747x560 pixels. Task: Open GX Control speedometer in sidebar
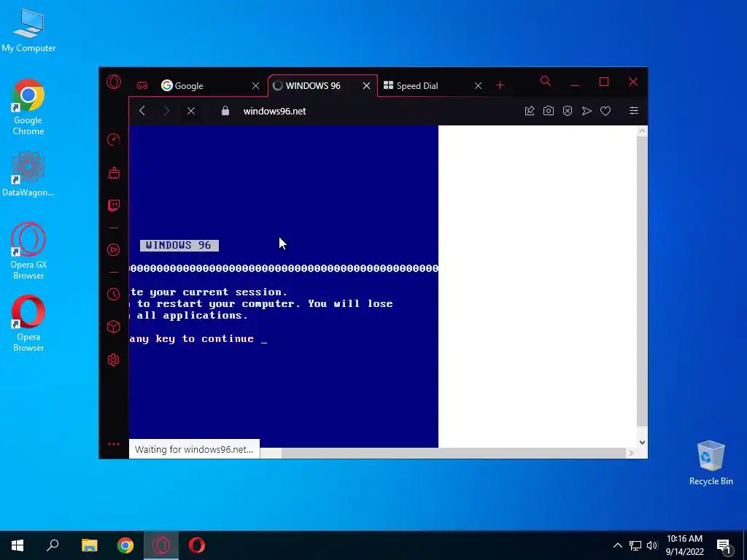pyautogui.click(x=113, y=139)
